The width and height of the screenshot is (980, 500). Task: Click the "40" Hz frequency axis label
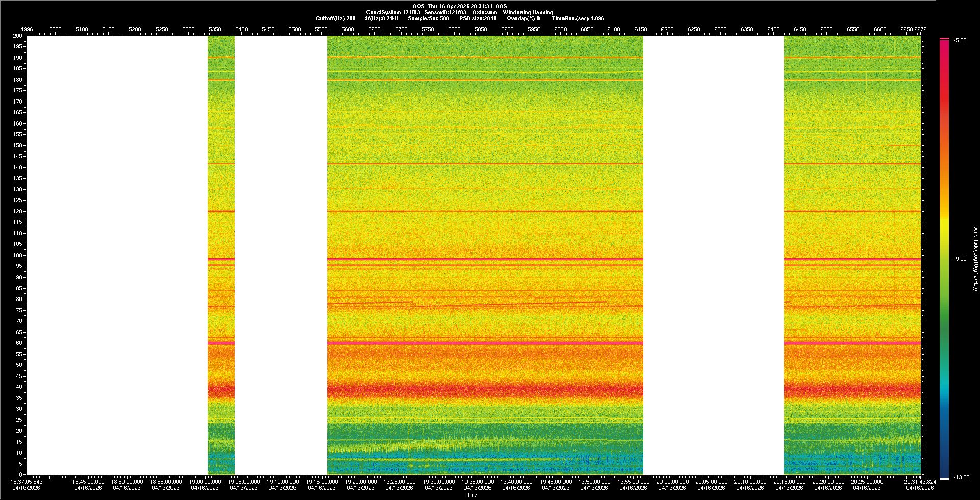(19, 387)
